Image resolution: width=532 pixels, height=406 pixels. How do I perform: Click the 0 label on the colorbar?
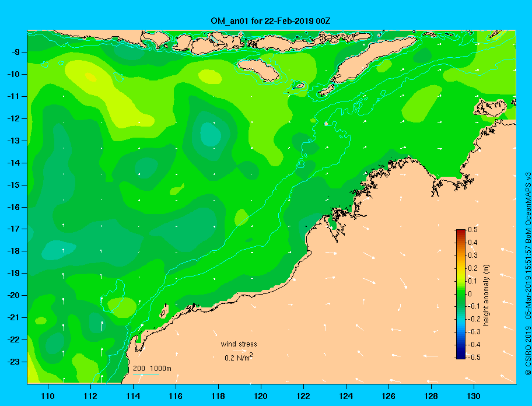pos(470,294)
